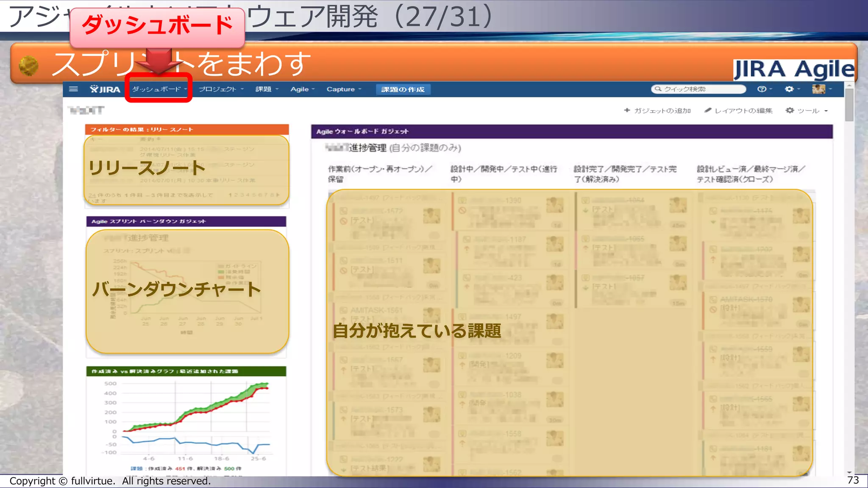Click the plus icon by ガジェットの追加
Viewport: 868px width, 488px height.
[627, 110]
